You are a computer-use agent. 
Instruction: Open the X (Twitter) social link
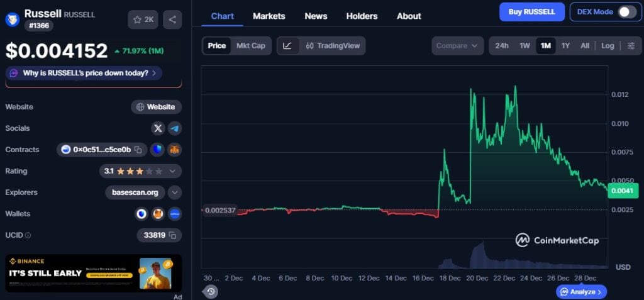pos(158,128)
